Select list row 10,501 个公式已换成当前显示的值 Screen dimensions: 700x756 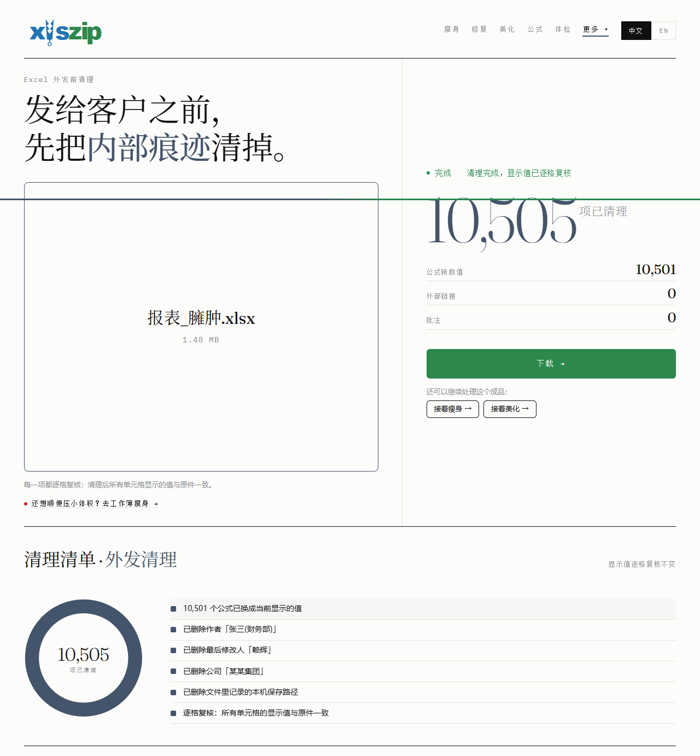click(423, 609)
